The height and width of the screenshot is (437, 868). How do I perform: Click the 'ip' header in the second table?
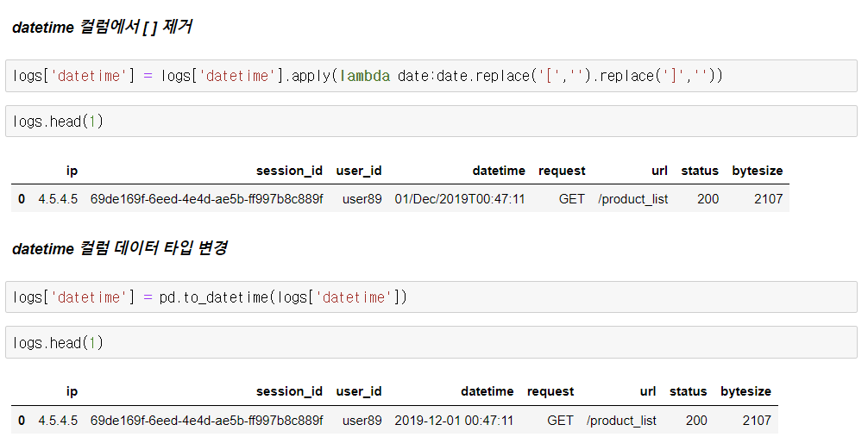tap(72, 391)
